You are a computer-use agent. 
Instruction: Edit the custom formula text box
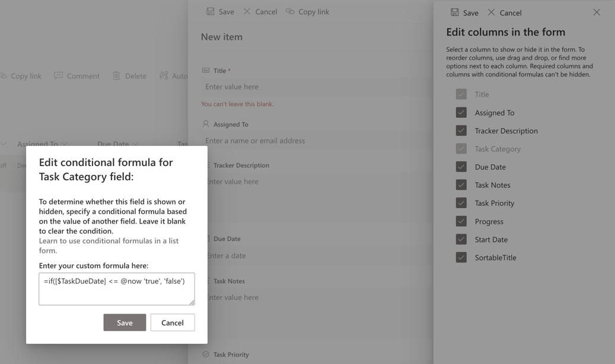[x=117, y=289]
